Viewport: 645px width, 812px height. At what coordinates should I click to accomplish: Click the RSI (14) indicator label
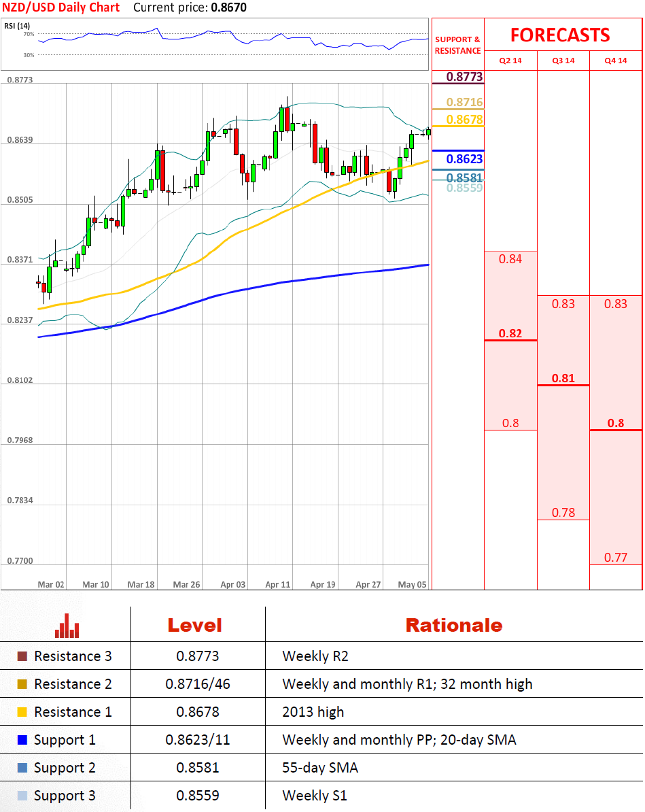(17, 26)
